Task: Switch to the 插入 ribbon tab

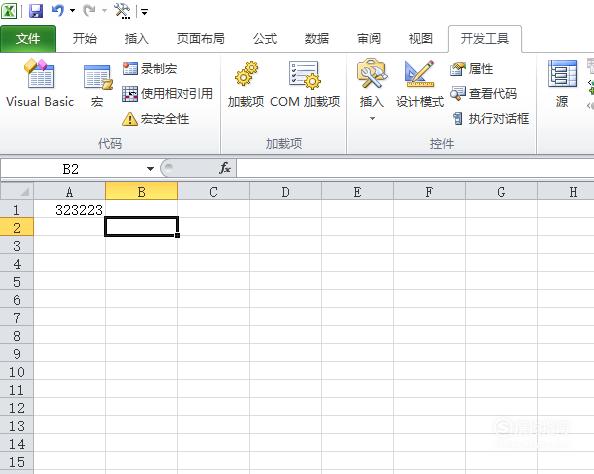Action: (136, 39)
